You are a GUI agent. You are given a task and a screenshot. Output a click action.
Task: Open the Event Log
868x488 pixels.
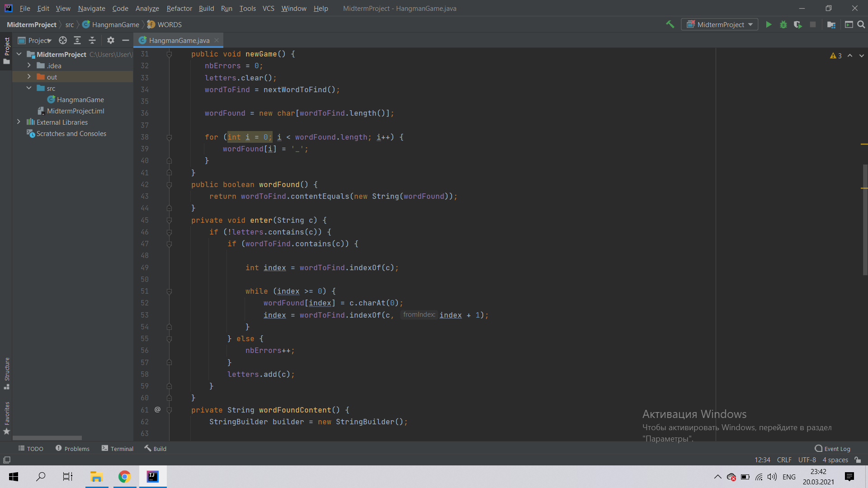836,448
